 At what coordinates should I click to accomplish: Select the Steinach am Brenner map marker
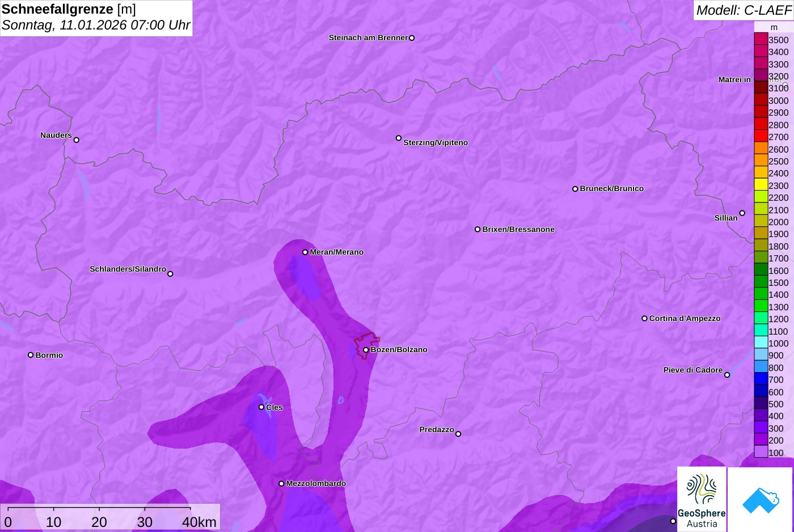[x=412, y=38]
